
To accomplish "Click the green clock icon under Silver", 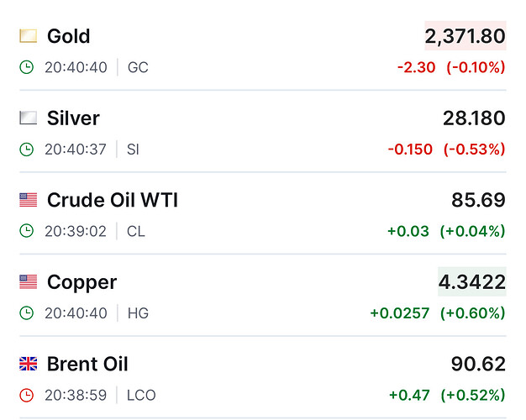I will (x=27, y=150).
